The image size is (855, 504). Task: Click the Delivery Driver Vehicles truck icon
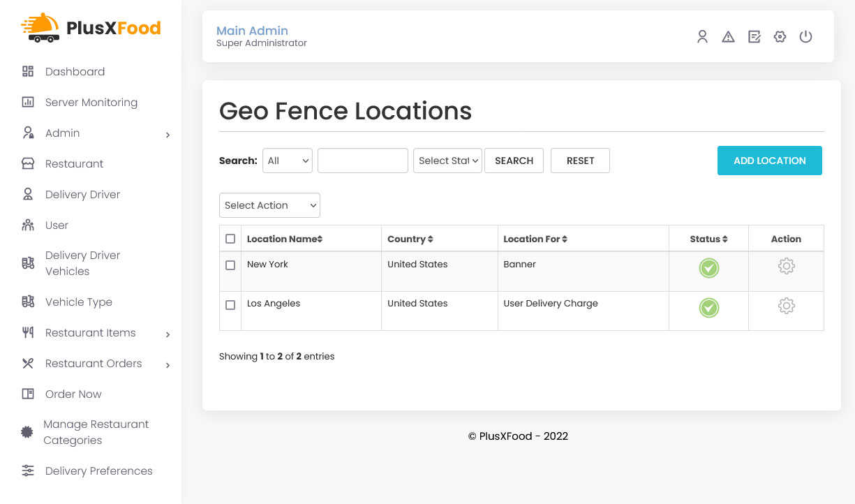coord(28,263)
